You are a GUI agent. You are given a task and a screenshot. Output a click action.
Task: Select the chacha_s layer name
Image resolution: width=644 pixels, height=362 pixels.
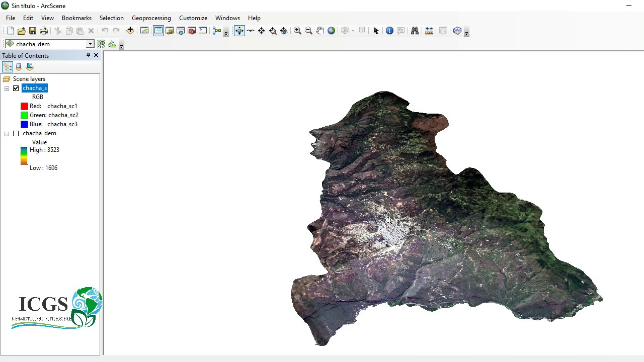tap(35, 88)
